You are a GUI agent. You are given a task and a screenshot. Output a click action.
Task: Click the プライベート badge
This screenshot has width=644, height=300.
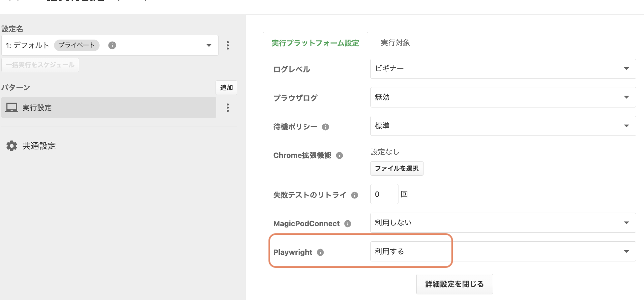[77, 45]
